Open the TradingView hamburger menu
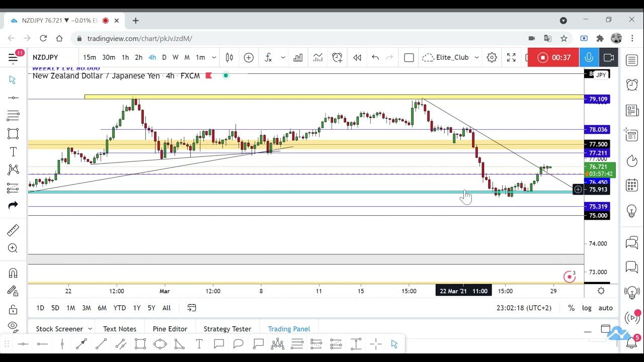The height and width of the screenshot is (362, 644). tap(13, 57)
